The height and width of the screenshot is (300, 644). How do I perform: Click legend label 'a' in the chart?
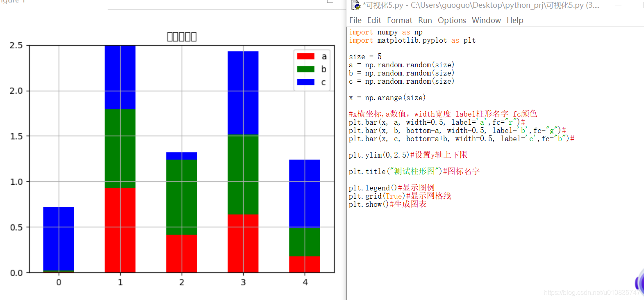coord(324,57)
